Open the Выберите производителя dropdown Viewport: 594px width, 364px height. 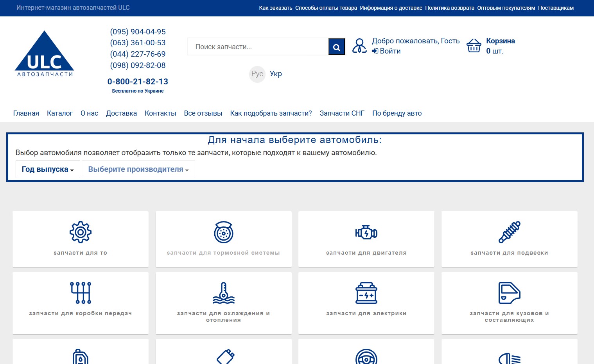pyautogui.click(x=138, y=170)
